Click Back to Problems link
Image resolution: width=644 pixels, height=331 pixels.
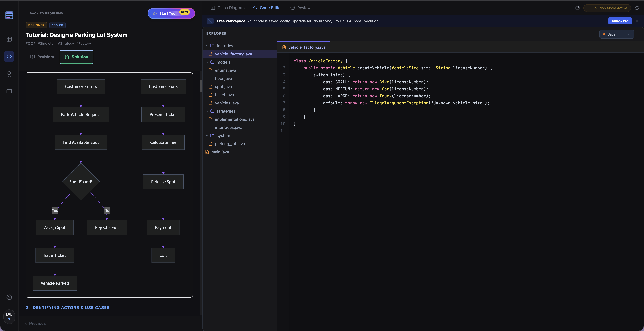point(44,13)
